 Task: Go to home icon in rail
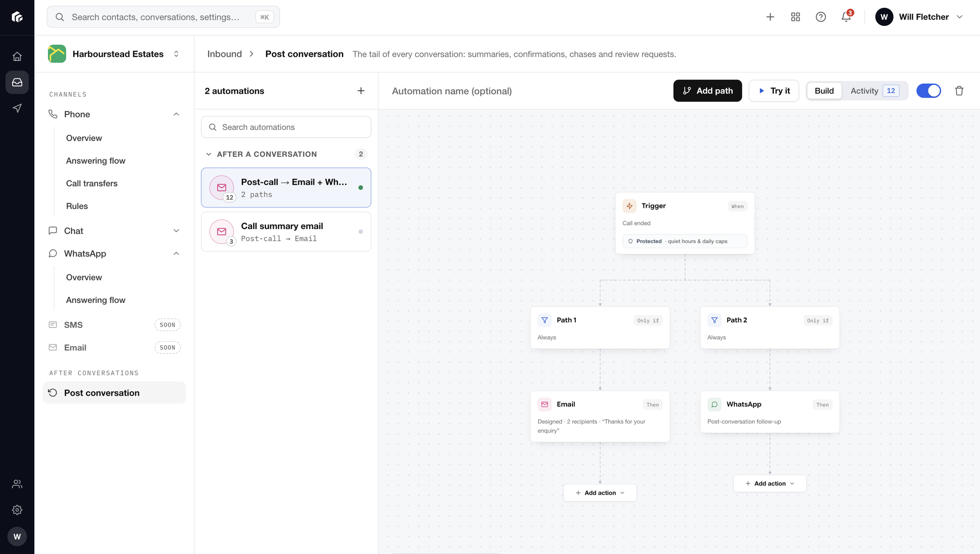(x=17, y=56)
